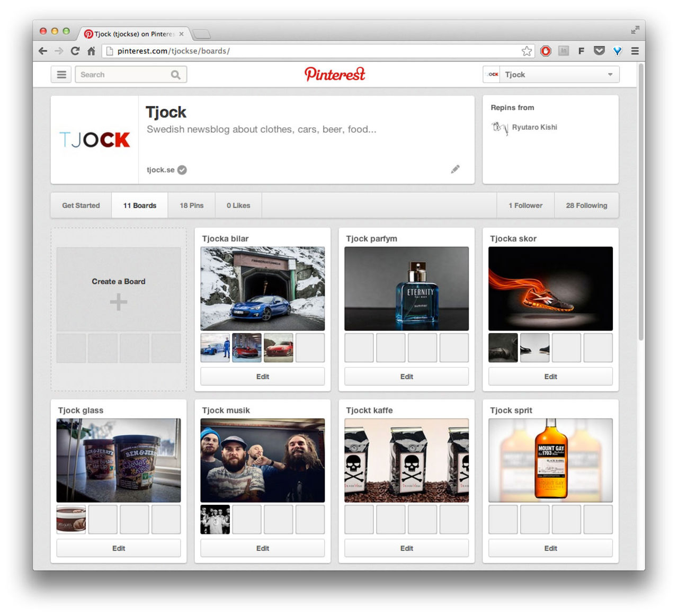Click the Pinterest logo

[x=335, y=74]
